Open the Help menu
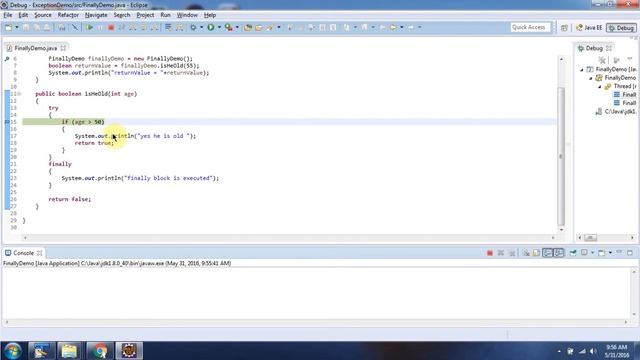This screenshot has height=360, width=640. (x=210, y=15)
